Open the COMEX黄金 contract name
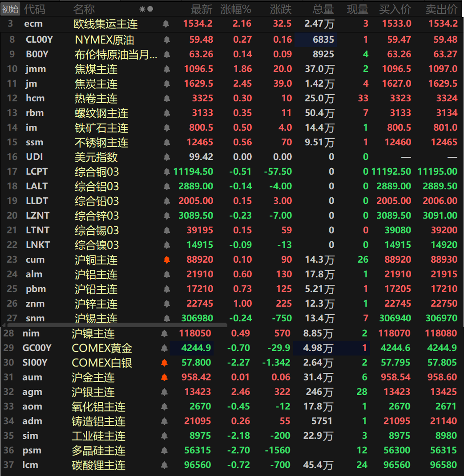 (x=102, y=348)
